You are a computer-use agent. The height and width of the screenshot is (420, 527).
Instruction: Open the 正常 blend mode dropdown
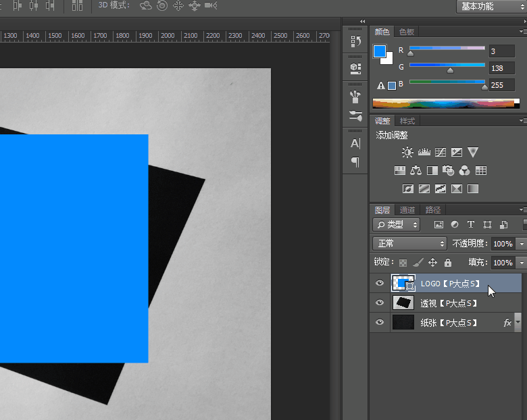pos(409,244)
